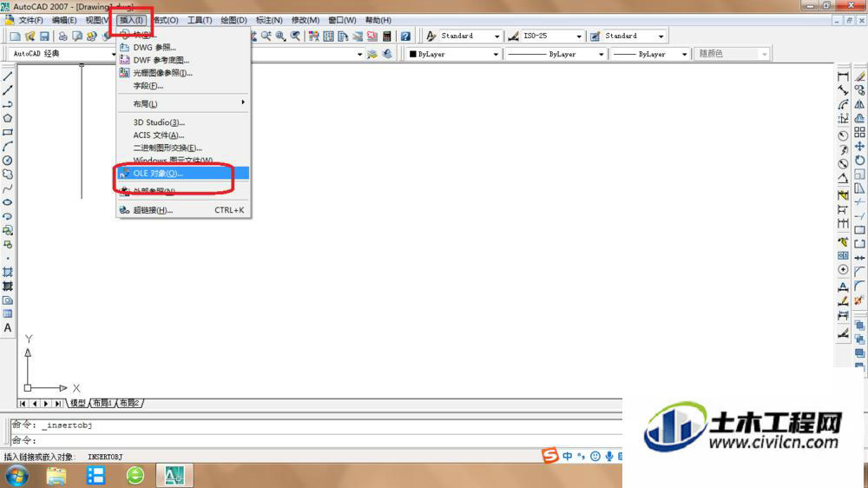
Task: Select the Erase tool
Action: (859, 76)
